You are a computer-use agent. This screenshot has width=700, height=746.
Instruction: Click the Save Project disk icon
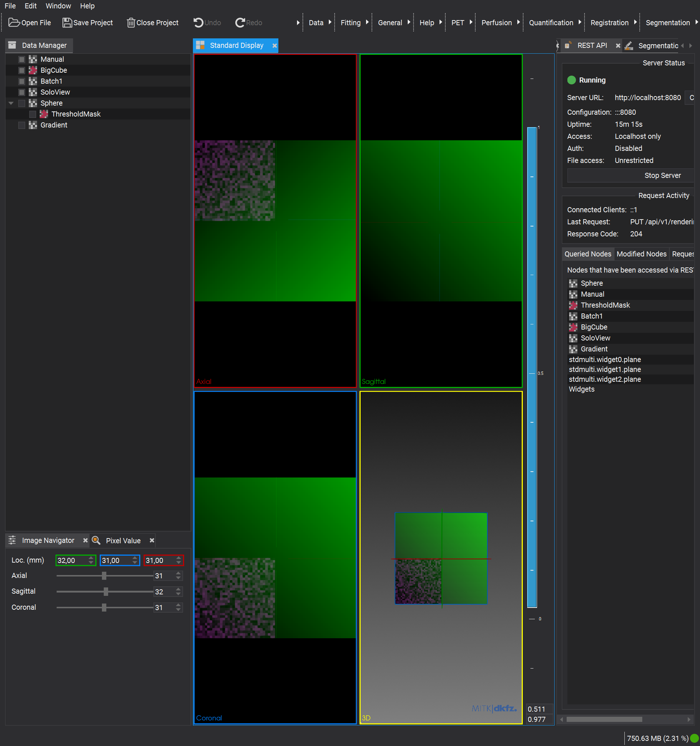(x=67, y=23)
